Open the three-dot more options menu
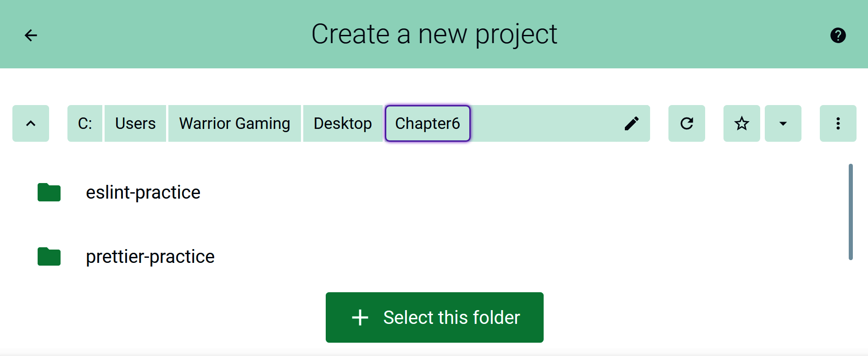Screen dimensions: 868x356 pyautogui.click(x=838, y=123)
